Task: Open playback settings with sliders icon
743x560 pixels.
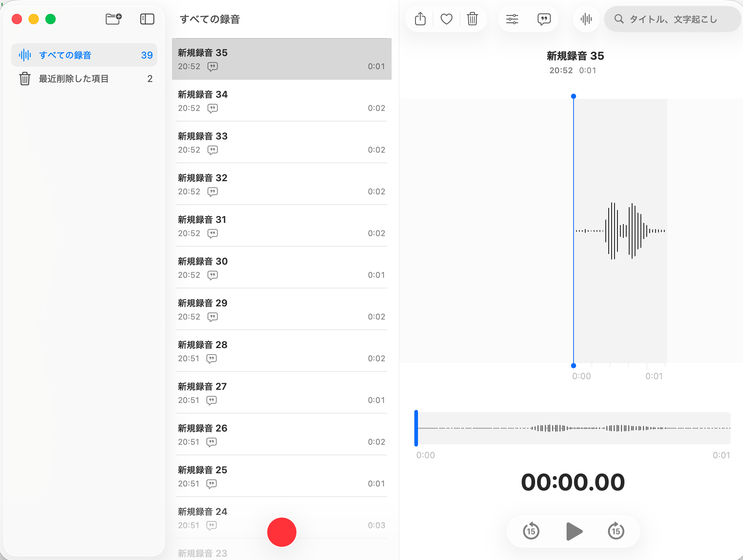Action: [x=512, y=19]
